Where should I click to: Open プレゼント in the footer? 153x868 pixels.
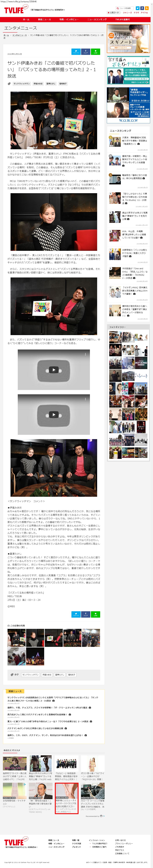(x=76, y=847)
